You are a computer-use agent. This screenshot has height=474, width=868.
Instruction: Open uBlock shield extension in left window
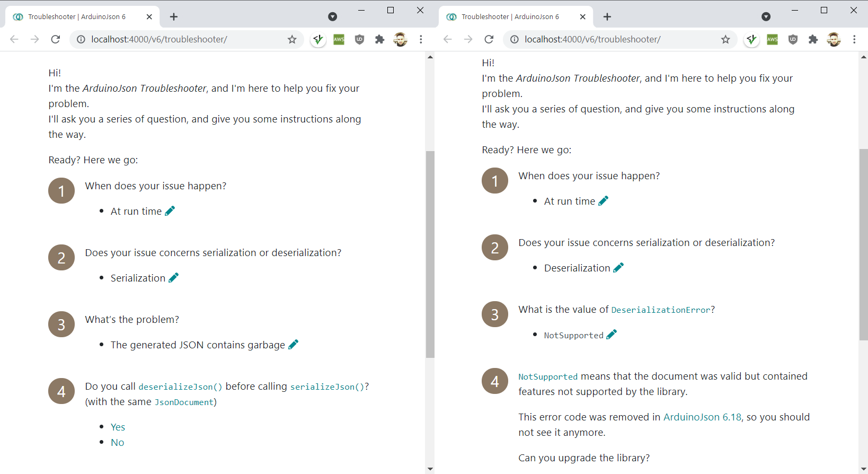tap(359, 39)
